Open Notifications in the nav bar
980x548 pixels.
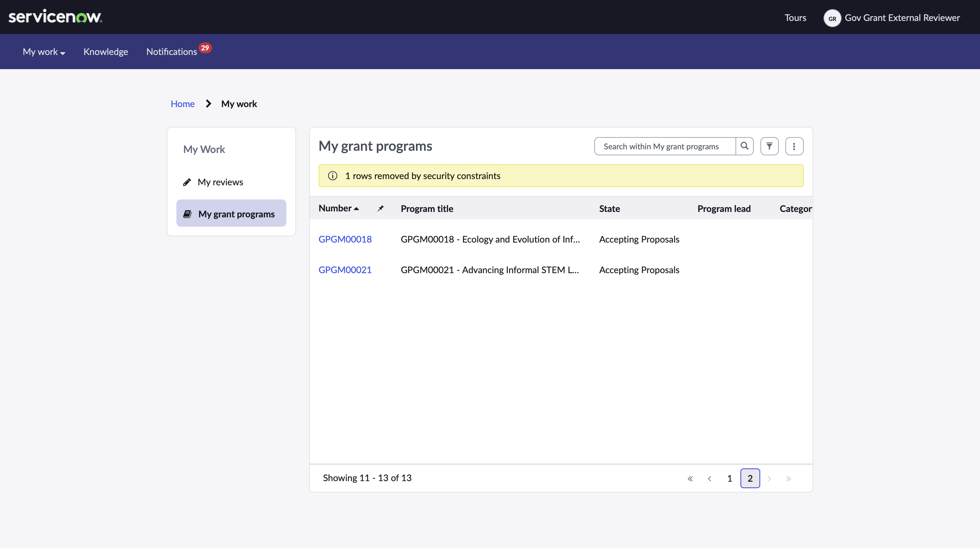click(172, 52)
